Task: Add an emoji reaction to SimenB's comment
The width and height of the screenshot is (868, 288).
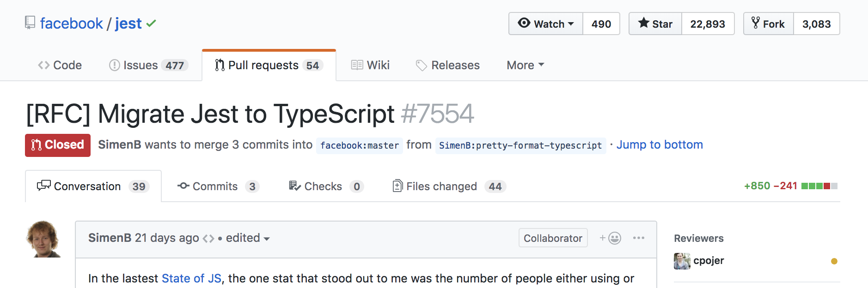Action: coord(610,238)
